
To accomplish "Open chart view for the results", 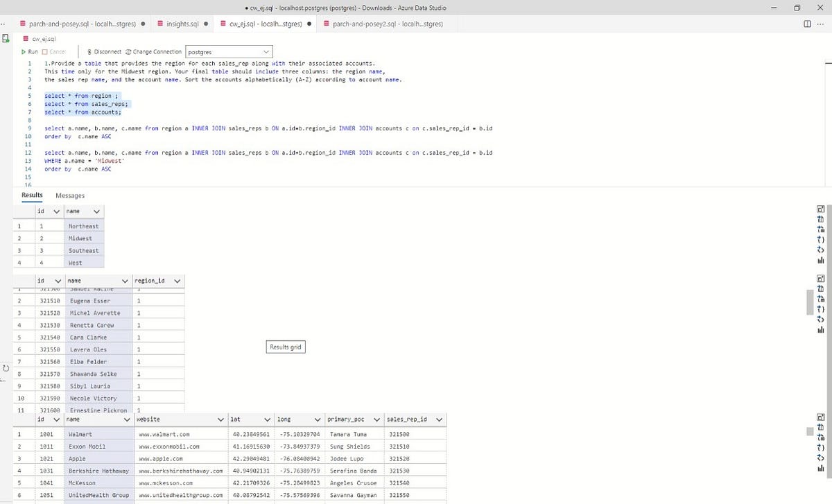I will (821, 260).
